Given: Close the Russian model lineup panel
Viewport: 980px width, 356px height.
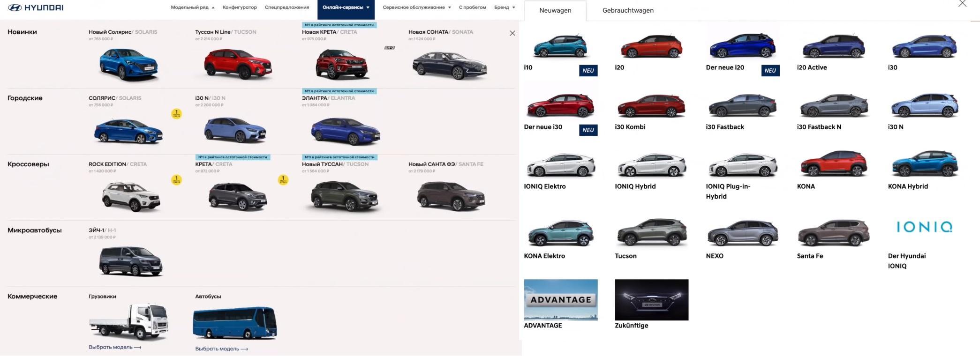Looking at the screenshot, I should pyautogui.click(x=512, y=33).
